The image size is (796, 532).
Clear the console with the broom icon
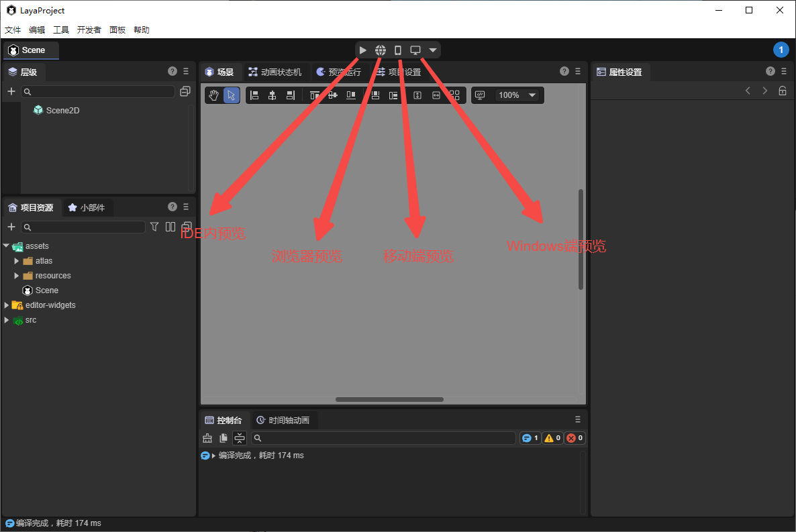point(207,438)
